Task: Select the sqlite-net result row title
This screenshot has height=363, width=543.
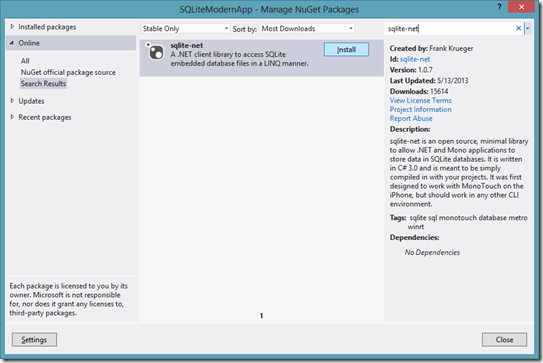Action: 187,45
